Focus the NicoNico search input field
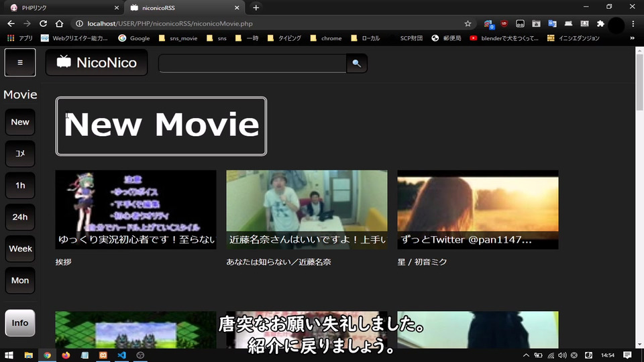 (253, 64)
